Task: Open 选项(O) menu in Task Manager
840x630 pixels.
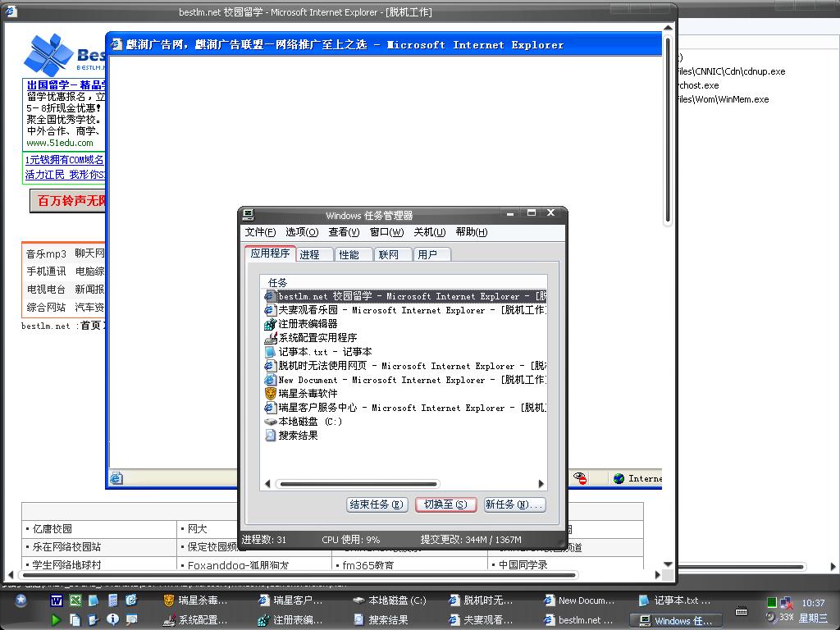Action: pyautogui.click(x=302, y=232)
